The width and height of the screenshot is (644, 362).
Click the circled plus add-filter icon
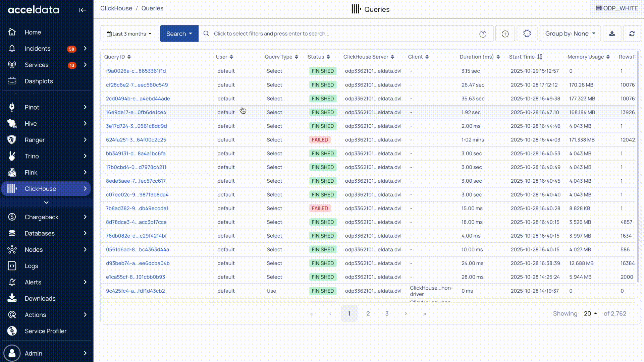pyautogui.click(x=505, y=34)
